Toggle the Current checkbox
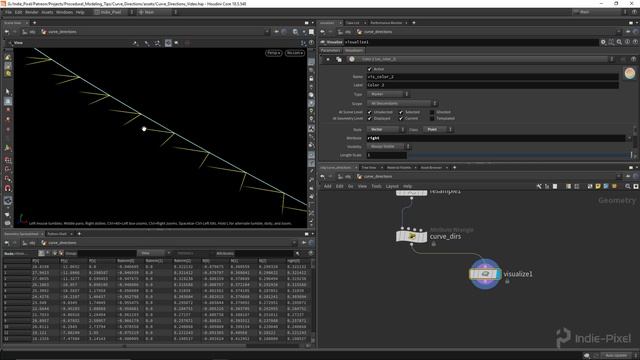Image resolution: width=640 pixels, height=360 pixels. click(x=401, y=118)
